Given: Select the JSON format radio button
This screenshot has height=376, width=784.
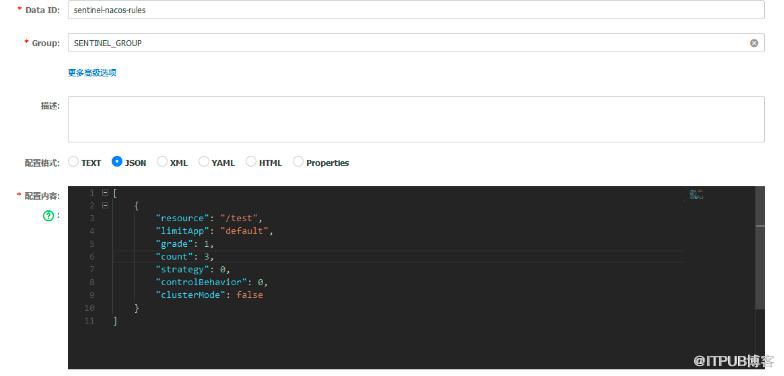Looking at the screenshot, I should point(117,162).
